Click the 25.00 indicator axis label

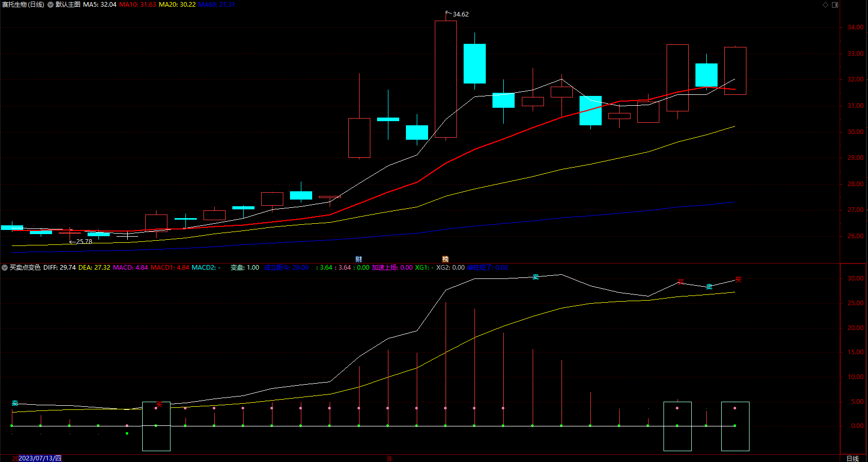point(856,303)
